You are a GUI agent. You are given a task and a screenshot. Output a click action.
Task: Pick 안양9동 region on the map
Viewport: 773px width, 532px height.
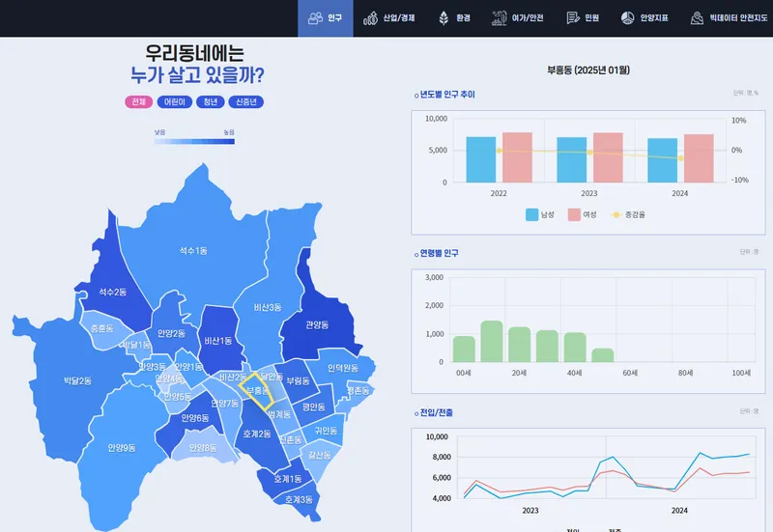[x=122, y=447]
